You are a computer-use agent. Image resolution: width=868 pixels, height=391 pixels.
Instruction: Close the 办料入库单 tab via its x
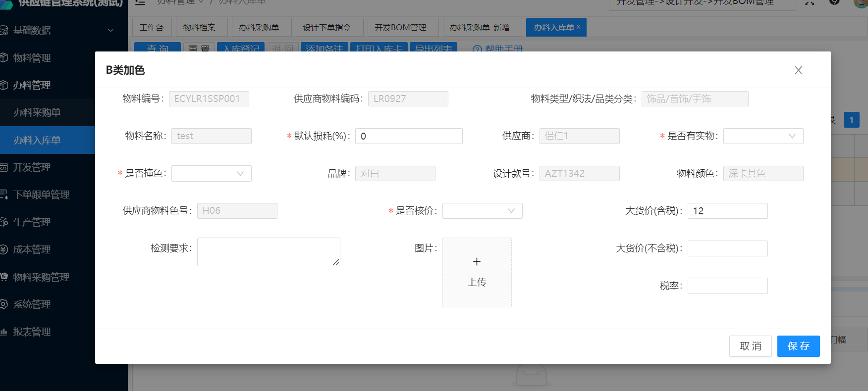click(x=579, y=27)
